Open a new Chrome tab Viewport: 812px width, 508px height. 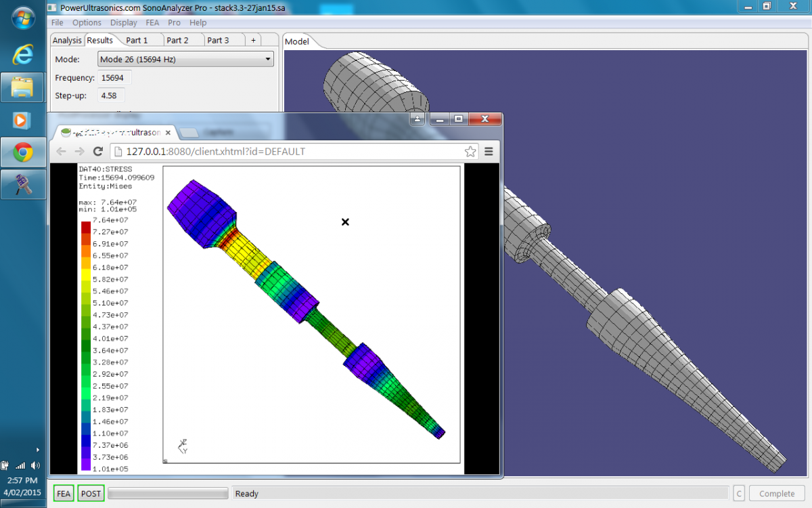pyautogui.click(x=189, y=133)
